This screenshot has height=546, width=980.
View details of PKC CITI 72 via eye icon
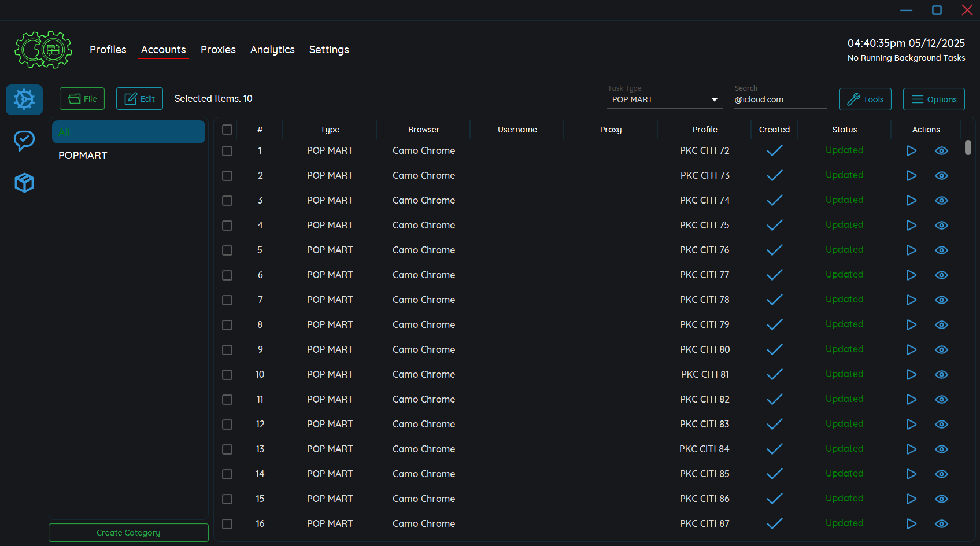pos(941,150)
